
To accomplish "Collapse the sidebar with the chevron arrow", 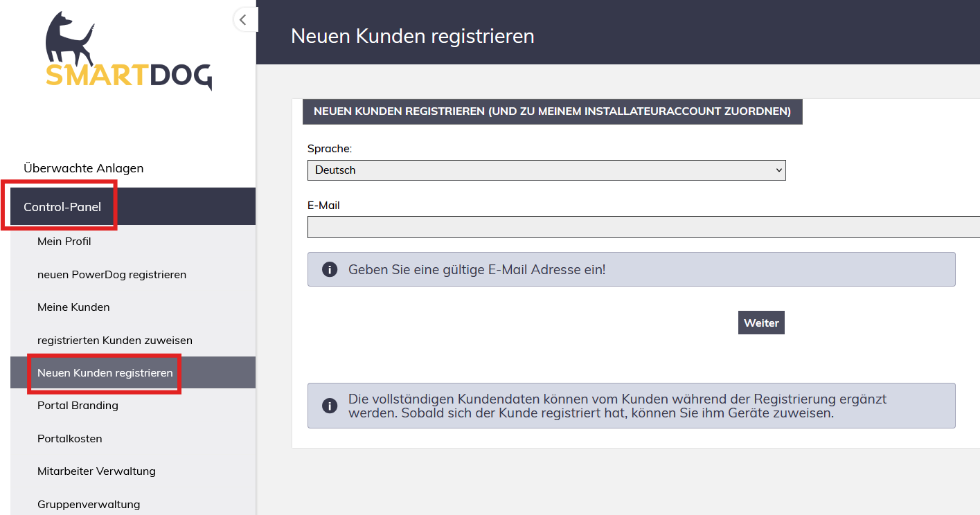I will pos(243,20).
